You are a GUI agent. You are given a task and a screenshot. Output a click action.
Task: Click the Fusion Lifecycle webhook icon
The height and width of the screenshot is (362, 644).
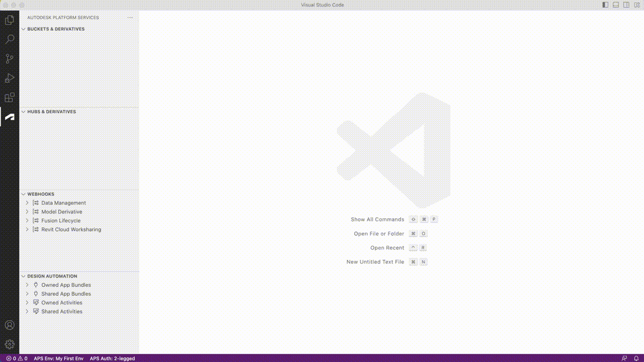click(36, 220)
